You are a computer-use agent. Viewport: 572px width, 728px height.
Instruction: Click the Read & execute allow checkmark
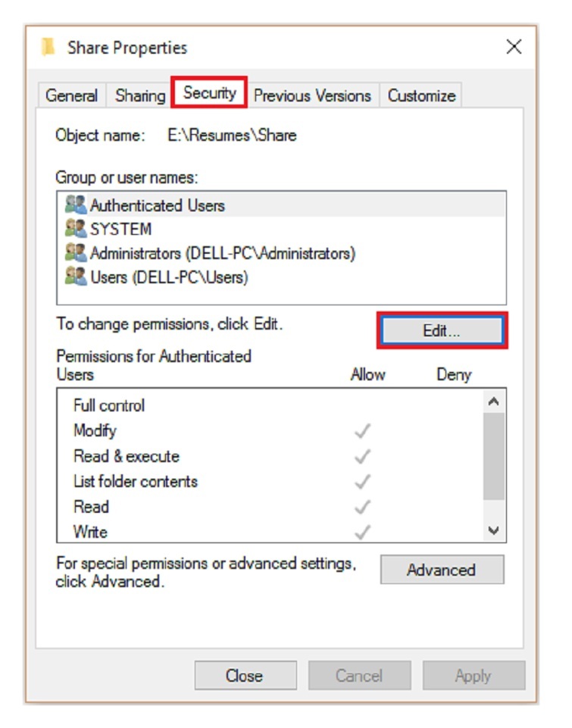coord(363,457)
